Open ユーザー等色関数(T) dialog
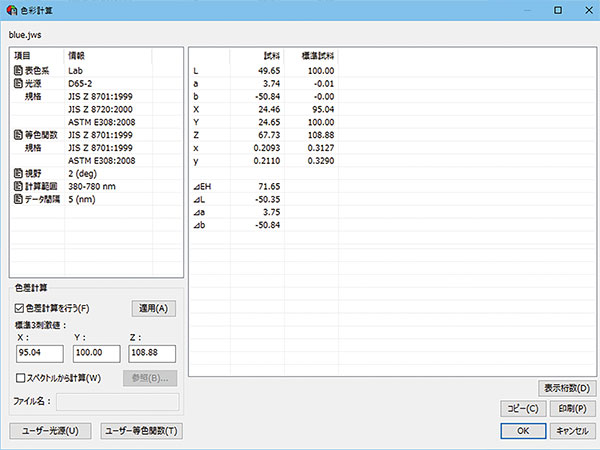 [141, 431]
